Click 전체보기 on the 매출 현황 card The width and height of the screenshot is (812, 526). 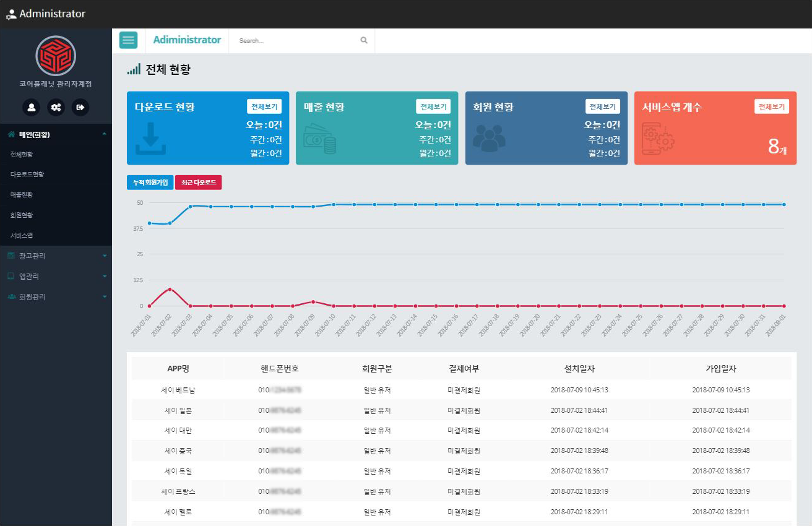tap(433, 106)
